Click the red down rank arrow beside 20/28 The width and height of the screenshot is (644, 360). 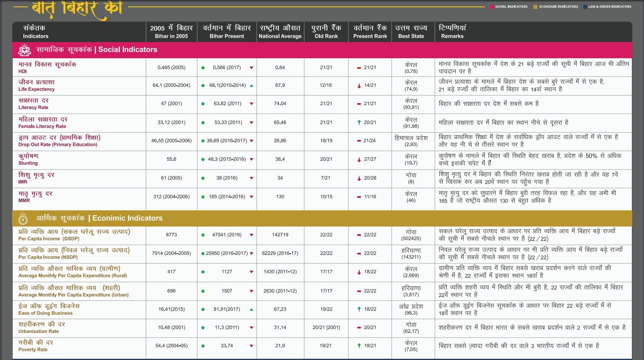coord(359,178)
